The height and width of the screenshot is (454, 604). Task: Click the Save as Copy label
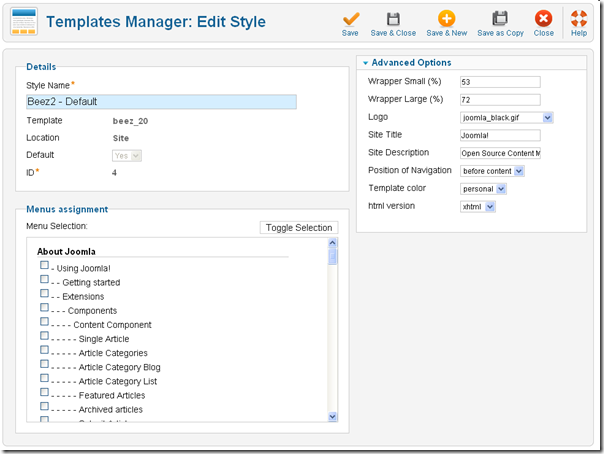point(500,33)
